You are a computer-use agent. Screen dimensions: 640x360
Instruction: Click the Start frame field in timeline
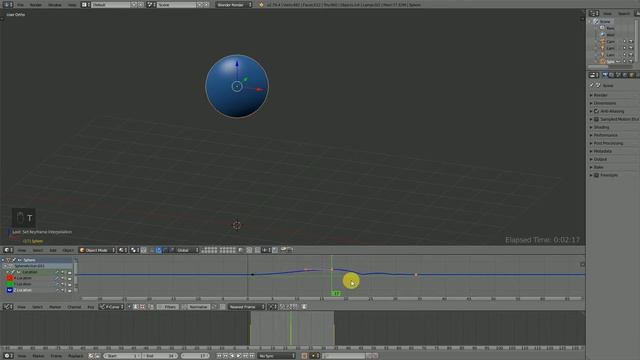(121, 356)
